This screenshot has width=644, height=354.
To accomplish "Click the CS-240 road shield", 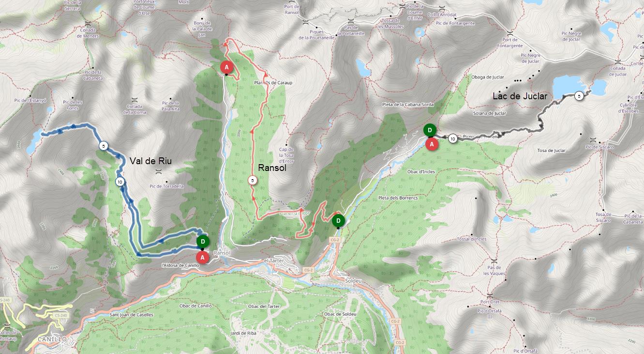I will tap(60, 315).
